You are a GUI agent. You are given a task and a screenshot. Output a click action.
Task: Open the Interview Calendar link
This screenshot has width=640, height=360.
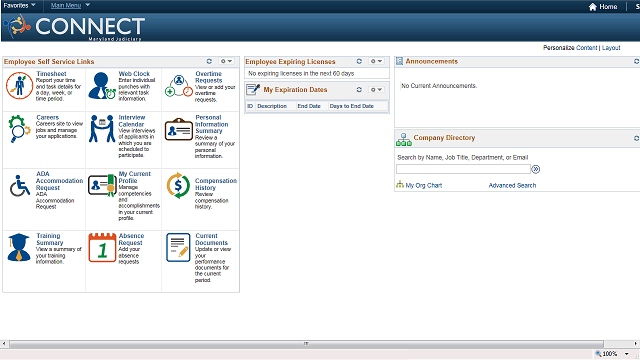click(132, 121)
